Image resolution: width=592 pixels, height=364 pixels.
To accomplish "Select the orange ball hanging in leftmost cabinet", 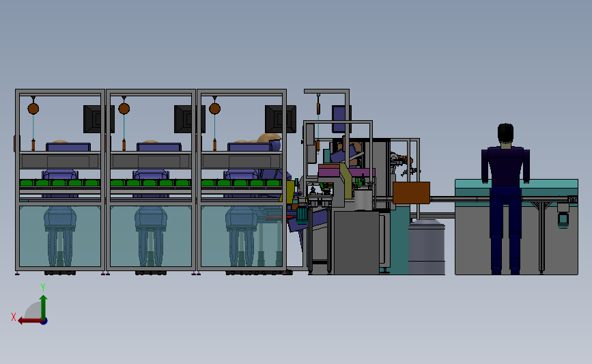I will click(x=33, y=109).
